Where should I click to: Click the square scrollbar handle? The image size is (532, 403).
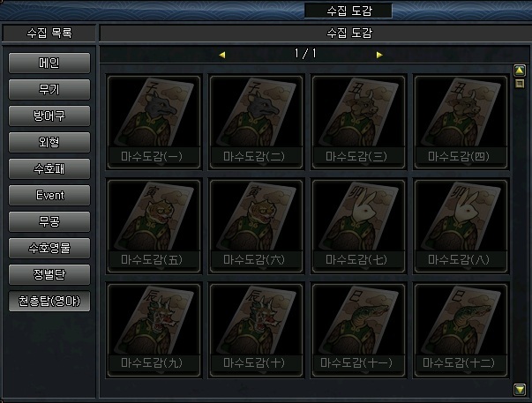520,84
